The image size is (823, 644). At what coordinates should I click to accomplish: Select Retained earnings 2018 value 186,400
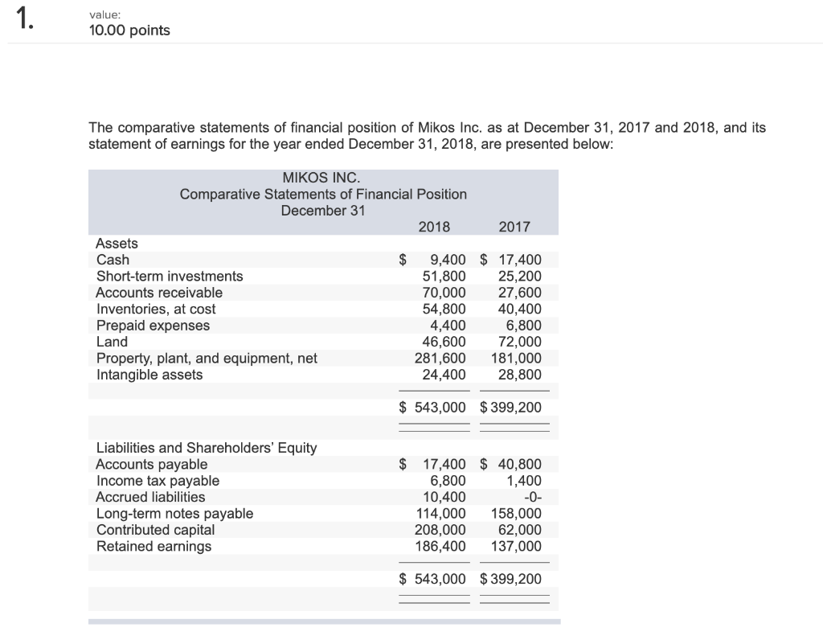[440, 547]
